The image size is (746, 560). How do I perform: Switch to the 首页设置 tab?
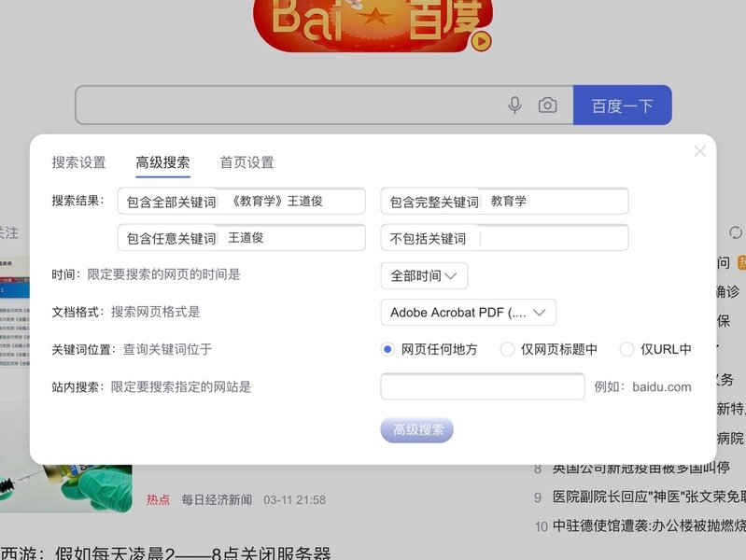click(x=246, y=162)
